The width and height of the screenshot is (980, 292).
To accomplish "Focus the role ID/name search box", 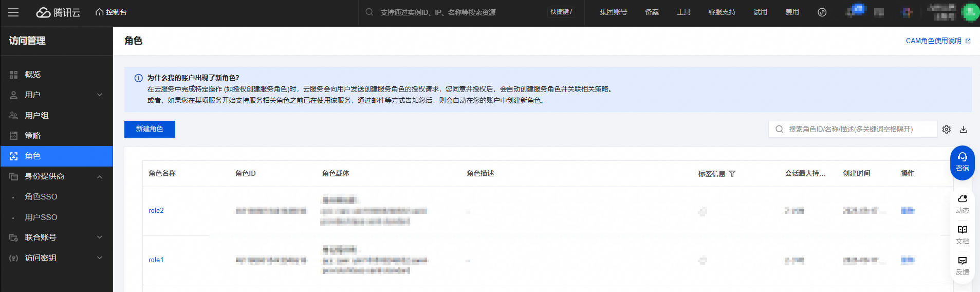I will [x=853, y=129].
